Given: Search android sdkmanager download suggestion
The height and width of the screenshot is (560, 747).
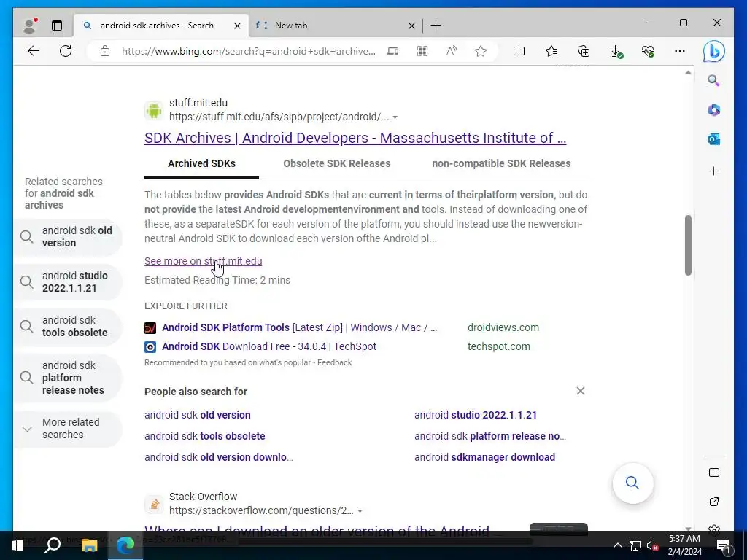Looking at the screenshot, I should [484, 457].
